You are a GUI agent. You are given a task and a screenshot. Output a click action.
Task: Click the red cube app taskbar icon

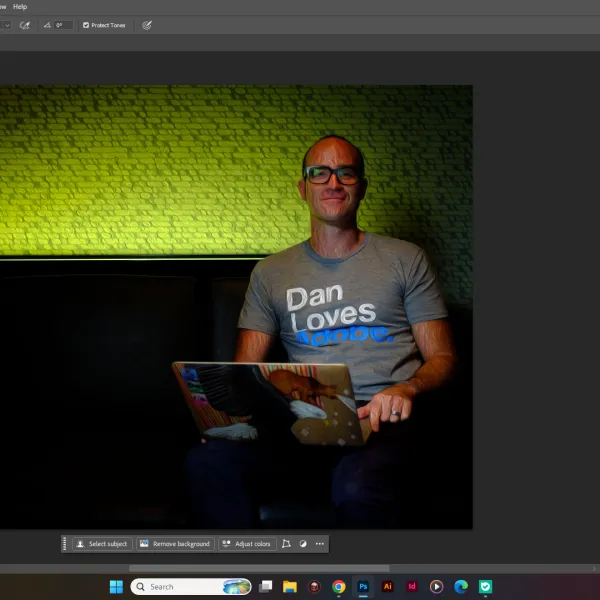[314, 586]
